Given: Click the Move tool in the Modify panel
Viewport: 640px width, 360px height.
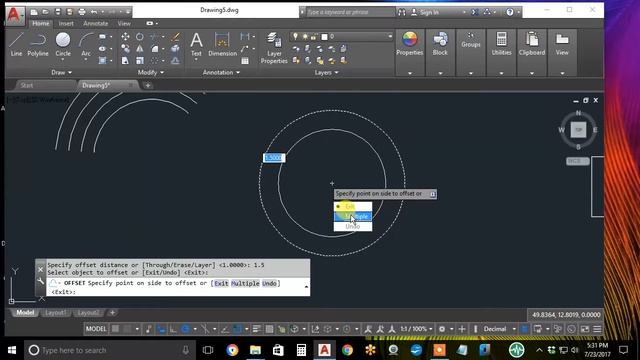Looking at the screenshot, I should pos(125,37).
